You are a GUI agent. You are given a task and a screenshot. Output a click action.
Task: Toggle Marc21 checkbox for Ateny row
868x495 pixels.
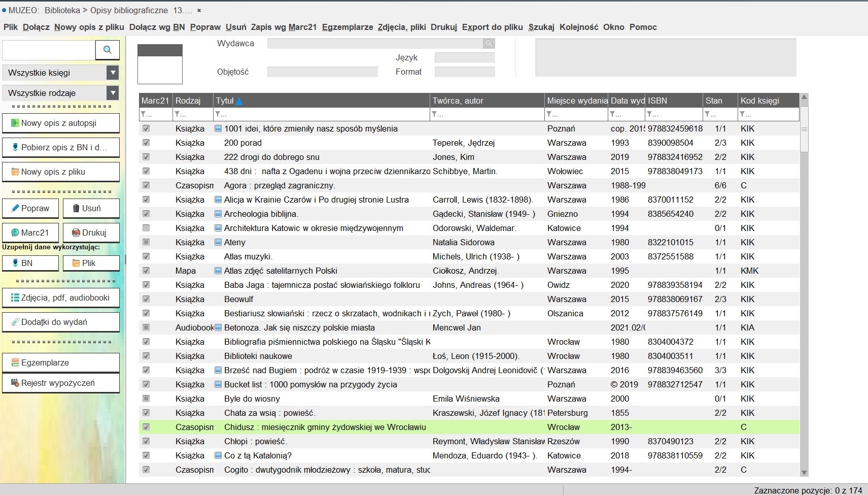[x=146, y=243]
